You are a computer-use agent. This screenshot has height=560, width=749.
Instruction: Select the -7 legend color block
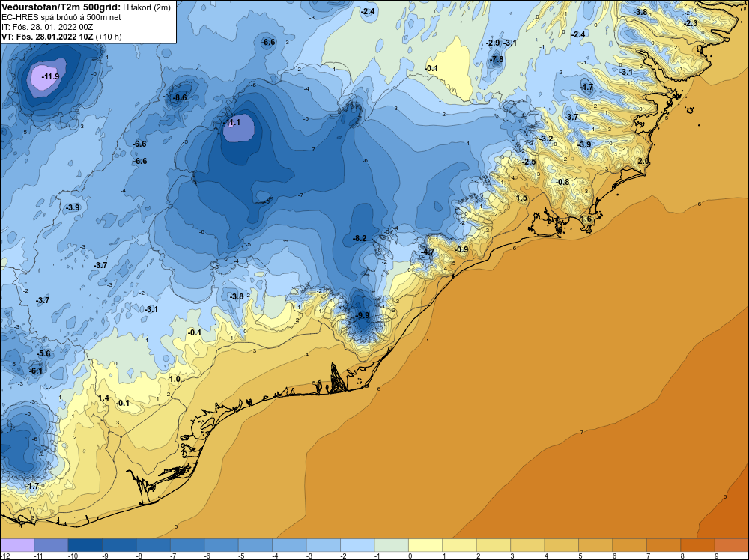tap(187, 545)
